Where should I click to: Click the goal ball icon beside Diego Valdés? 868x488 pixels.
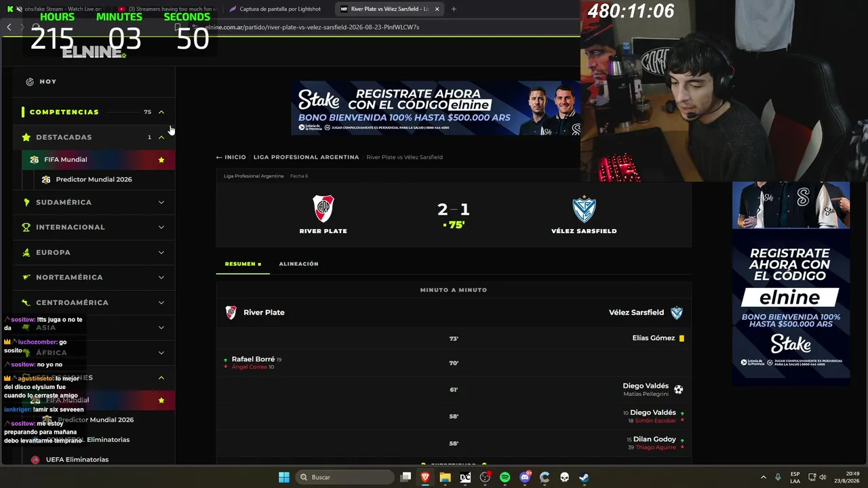(x=678, y=390)
